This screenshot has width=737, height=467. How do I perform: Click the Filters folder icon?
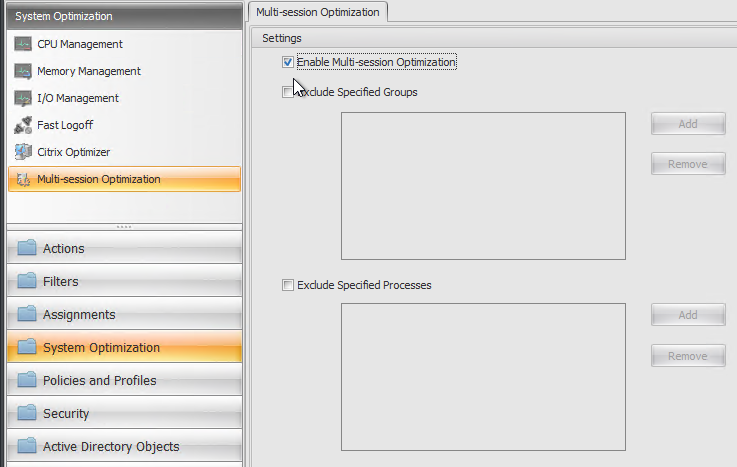coord(27,280)
